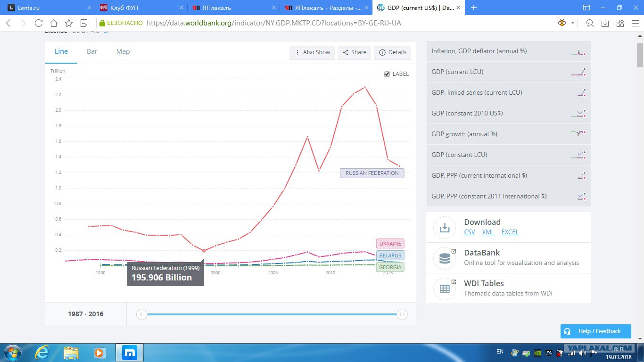Open the bee extension icon in the toolbar
The height and width of the screenshot is (362, 644).
point(561,23)
